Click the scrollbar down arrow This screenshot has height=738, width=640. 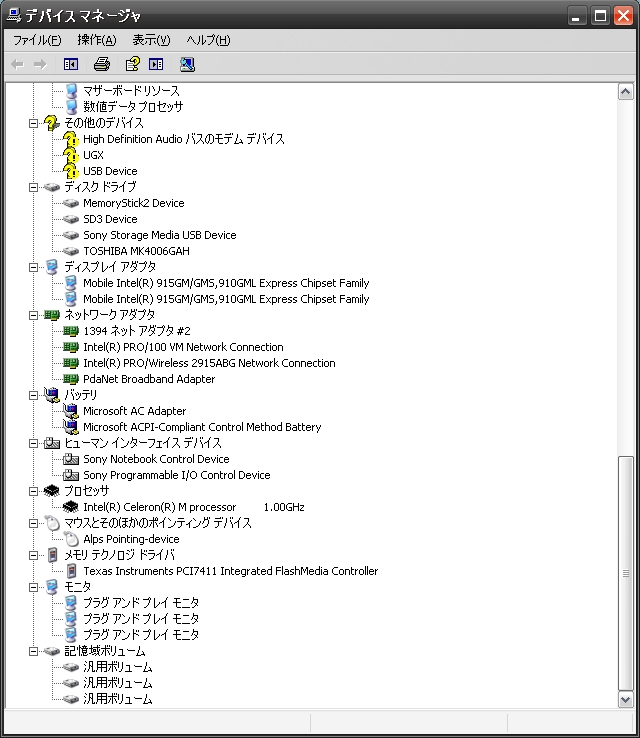(625, 700)
